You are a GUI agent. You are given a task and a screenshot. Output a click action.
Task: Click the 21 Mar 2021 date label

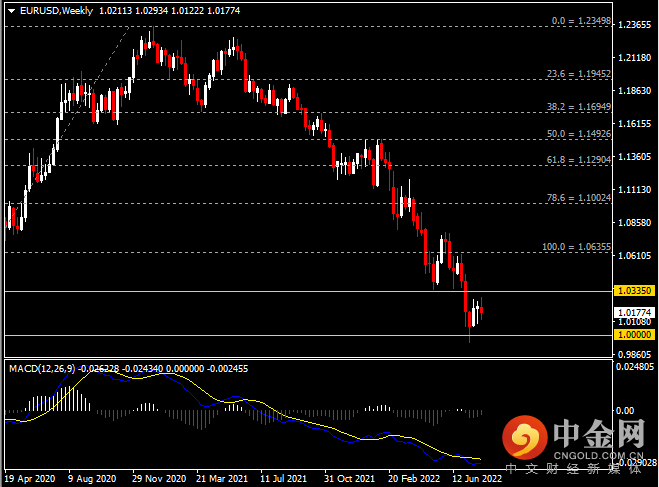[222, 479]
